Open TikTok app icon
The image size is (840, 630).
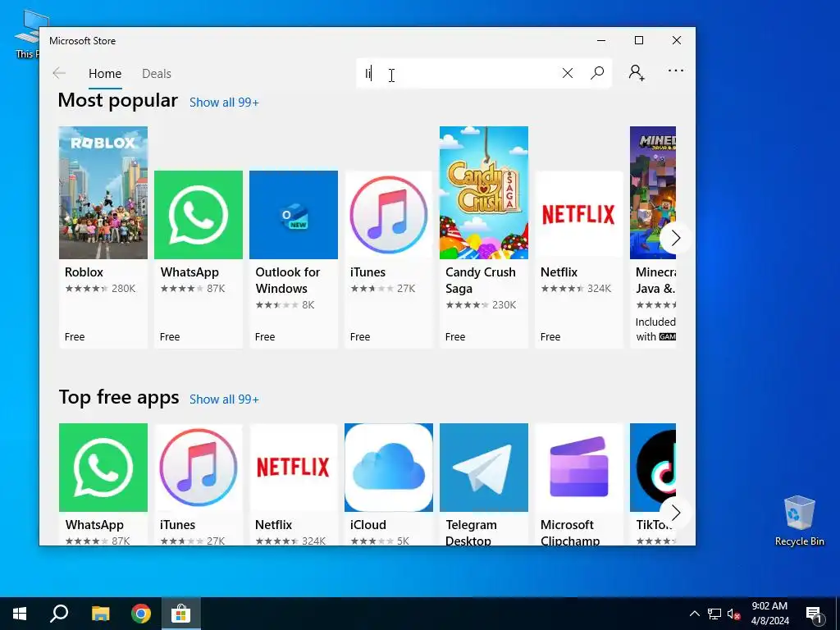[652, 467]
